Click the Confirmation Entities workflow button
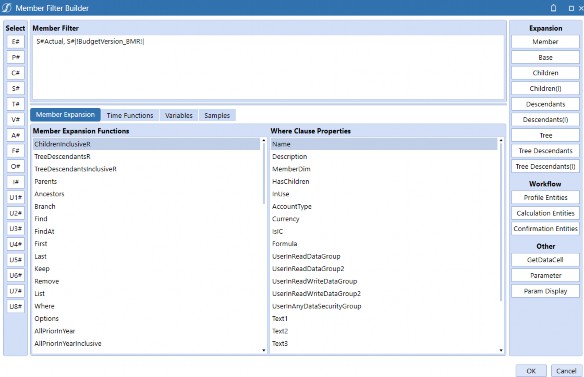Screen dimensions: 584x377 point(545,229)
